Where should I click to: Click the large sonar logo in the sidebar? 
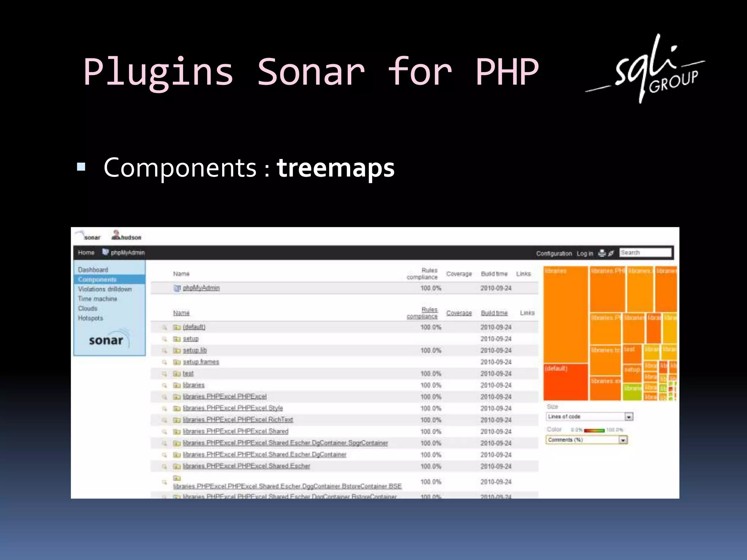pyautogui.click(x=109, y=339)
